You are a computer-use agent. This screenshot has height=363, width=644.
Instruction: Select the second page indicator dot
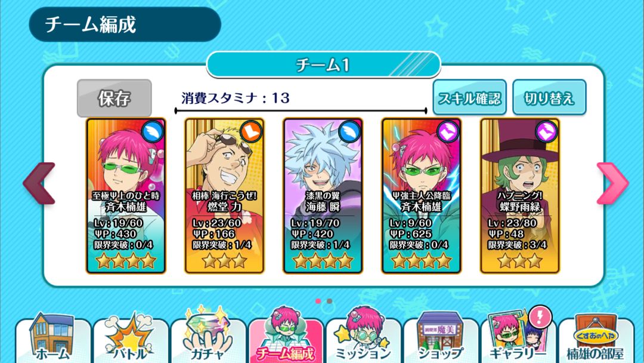(x=329, y=301)
